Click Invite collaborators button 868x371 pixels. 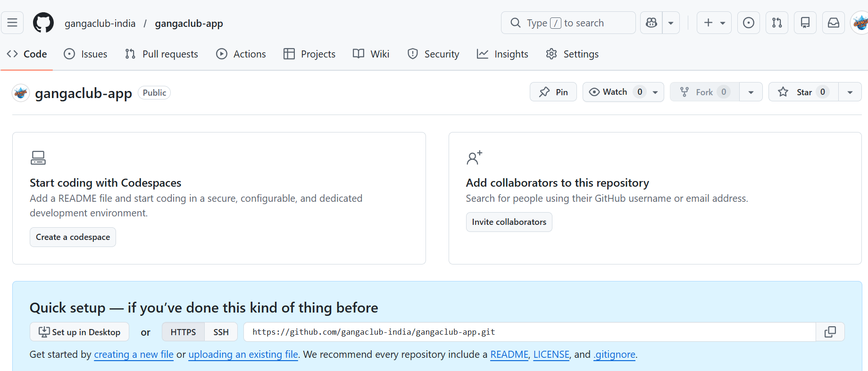(509, 222)
